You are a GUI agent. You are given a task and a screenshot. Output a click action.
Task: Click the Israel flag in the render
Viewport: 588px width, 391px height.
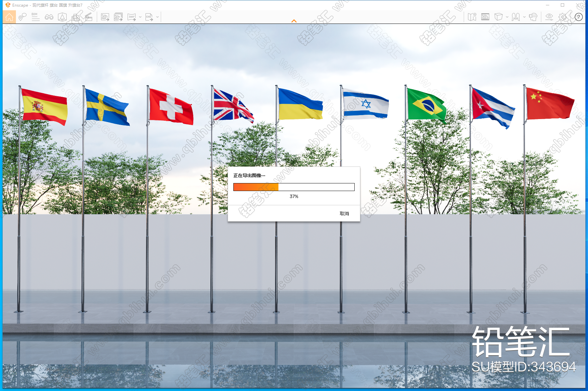365,103
